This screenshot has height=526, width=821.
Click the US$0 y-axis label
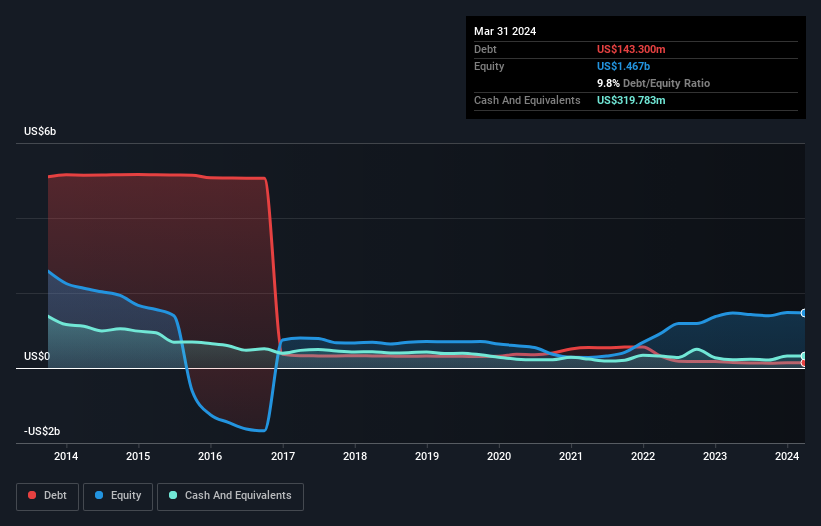coord(37,356)
